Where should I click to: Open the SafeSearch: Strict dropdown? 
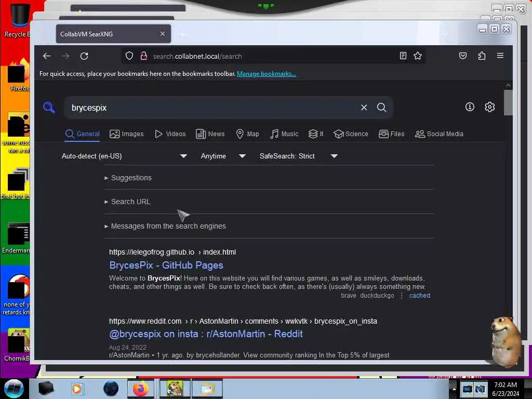pyautogui.click(x=299, y=156)
